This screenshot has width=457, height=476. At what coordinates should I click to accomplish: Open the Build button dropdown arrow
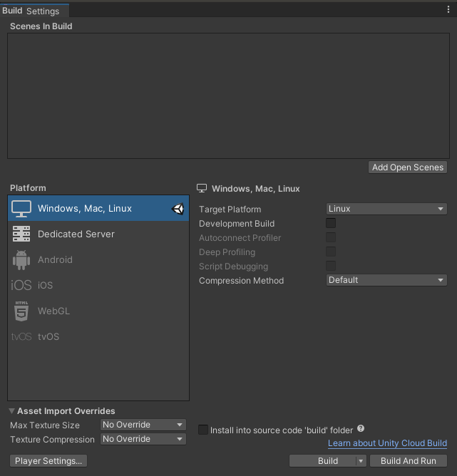(x=361, y=461)
